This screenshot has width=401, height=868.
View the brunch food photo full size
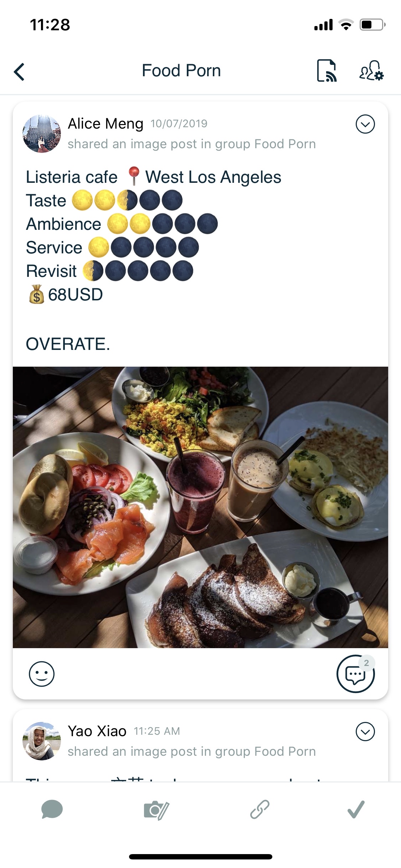coord(200,507)
